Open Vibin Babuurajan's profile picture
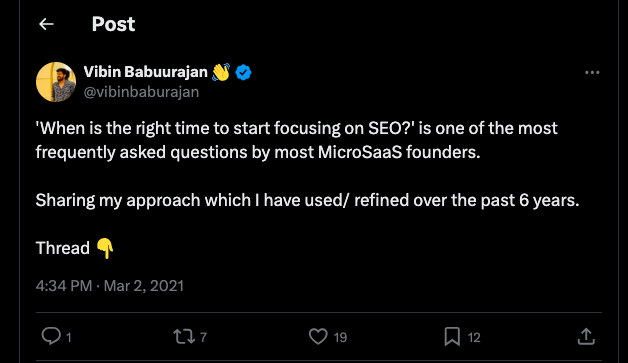 tap(56, 82)
